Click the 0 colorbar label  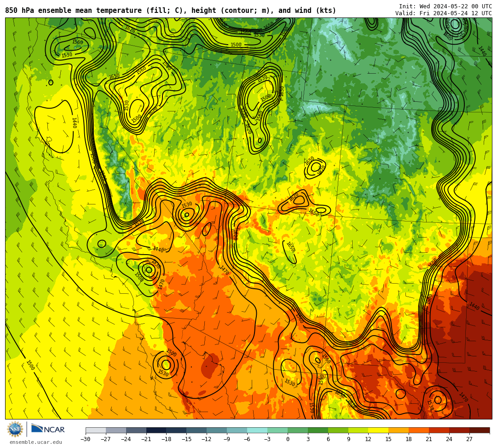(288, 439)
